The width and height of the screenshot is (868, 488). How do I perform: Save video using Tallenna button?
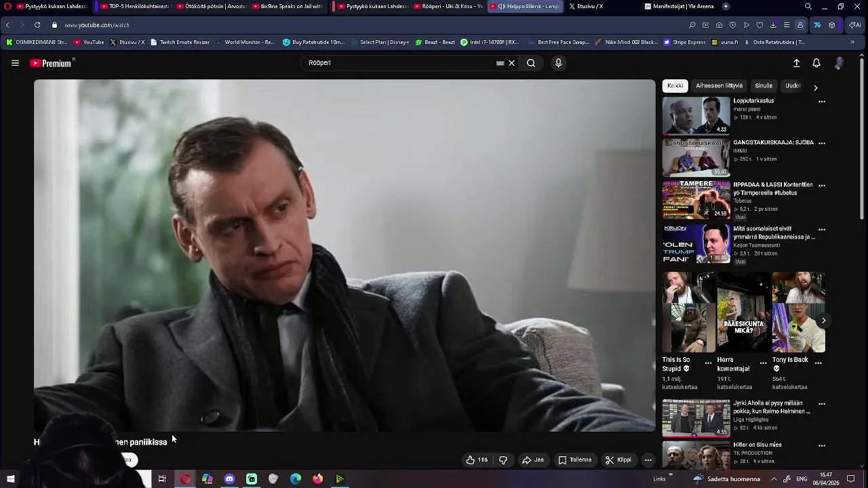pyautogui.click(x=575, y=460)
